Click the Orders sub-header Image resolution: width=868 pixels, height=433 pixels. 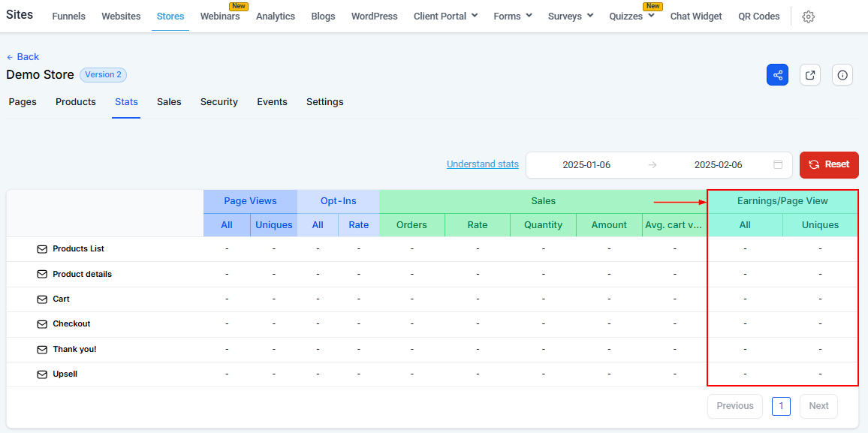pos(412,225)
